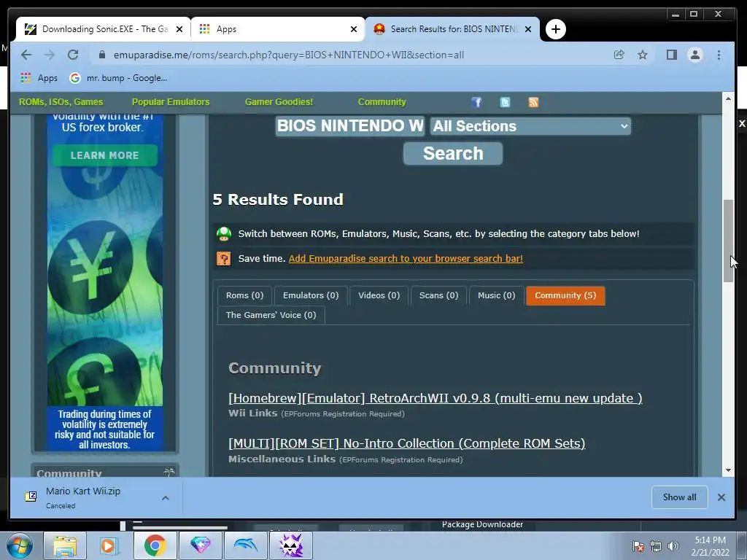Image resolution: width=747 pixels, height=560 pixels.
Task: Open the Windows Start button
Action: tap(20, 545)
